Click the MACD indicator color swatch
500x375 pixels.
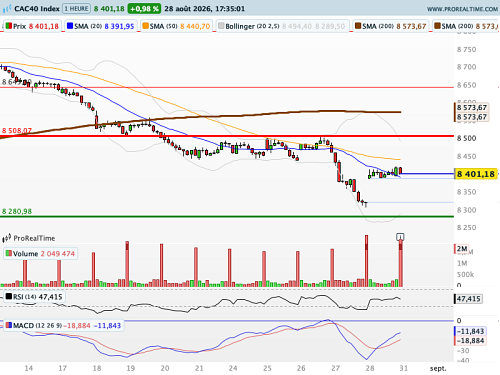tap(9, 325)
